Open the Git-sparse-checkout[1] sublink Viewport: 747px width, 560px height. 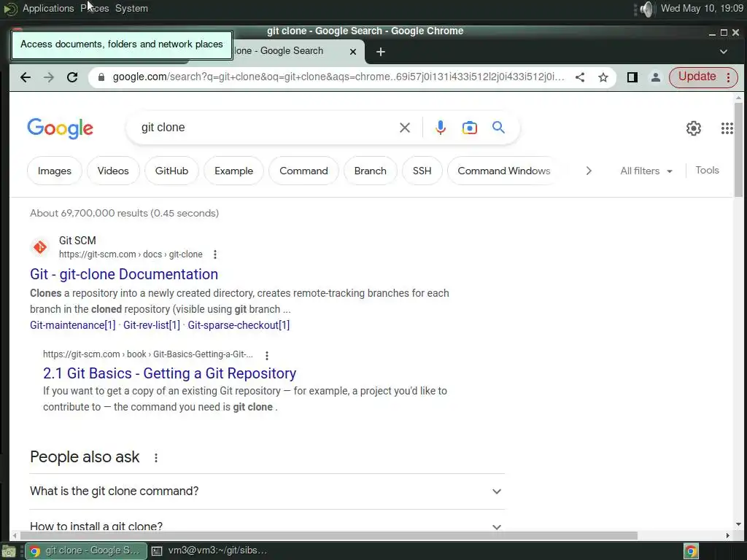(x=239, y=325)
